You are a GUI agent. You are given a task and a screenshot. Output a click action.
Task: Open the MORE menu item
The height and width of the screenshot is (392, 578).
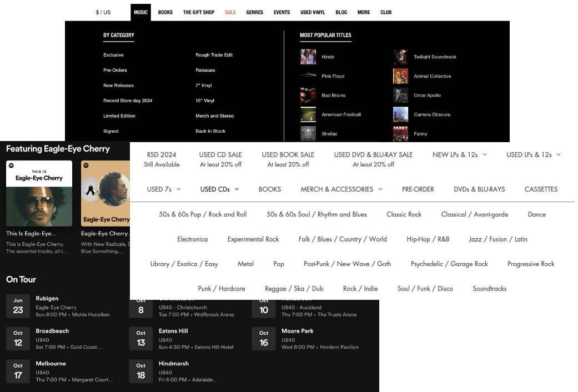click(364, 12)
